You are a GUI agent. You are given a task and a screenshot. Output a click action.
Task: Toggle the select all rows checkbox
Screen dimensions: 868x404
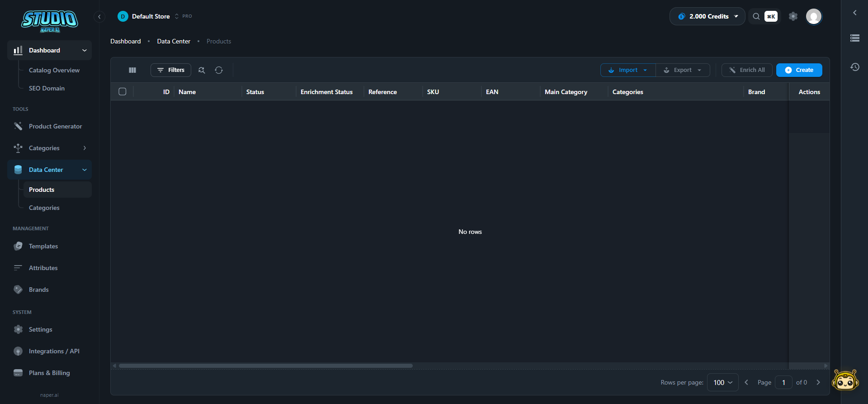coord(123,92)
